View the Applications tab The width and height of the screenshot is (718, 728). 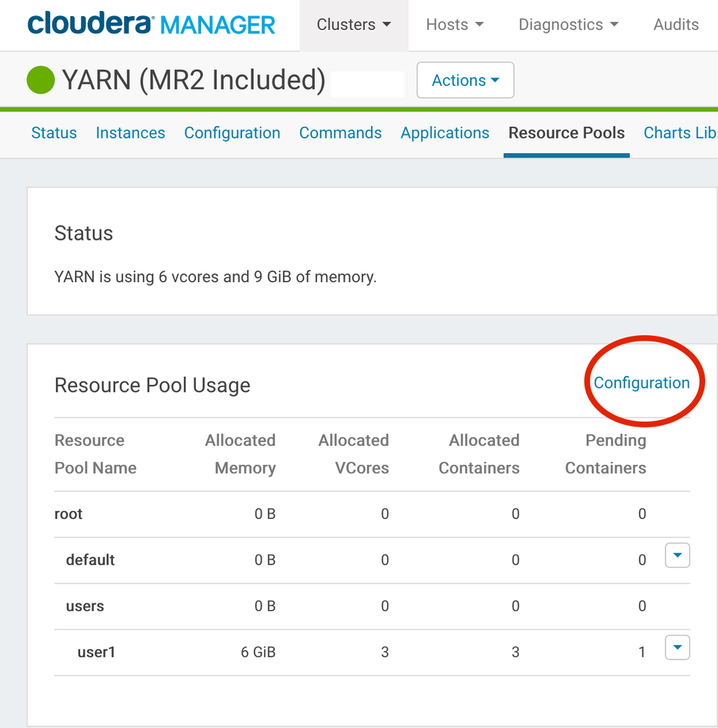pyautogui.click(x=445, y=133)
